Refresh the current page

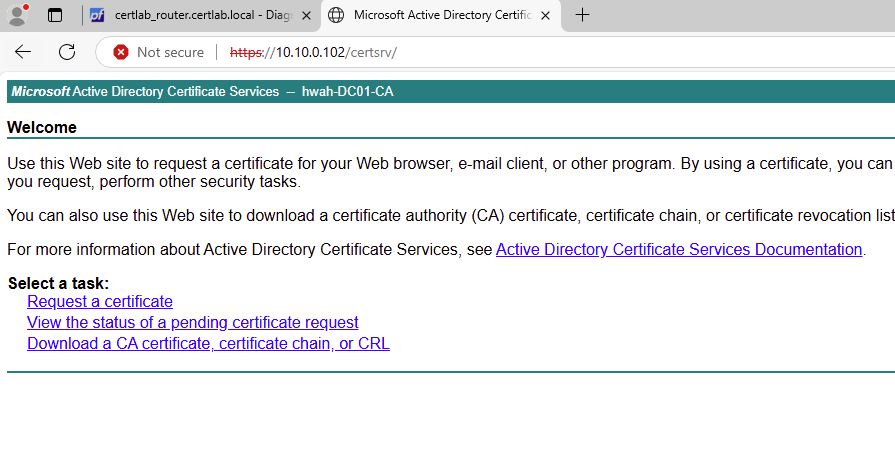[67, 52]
